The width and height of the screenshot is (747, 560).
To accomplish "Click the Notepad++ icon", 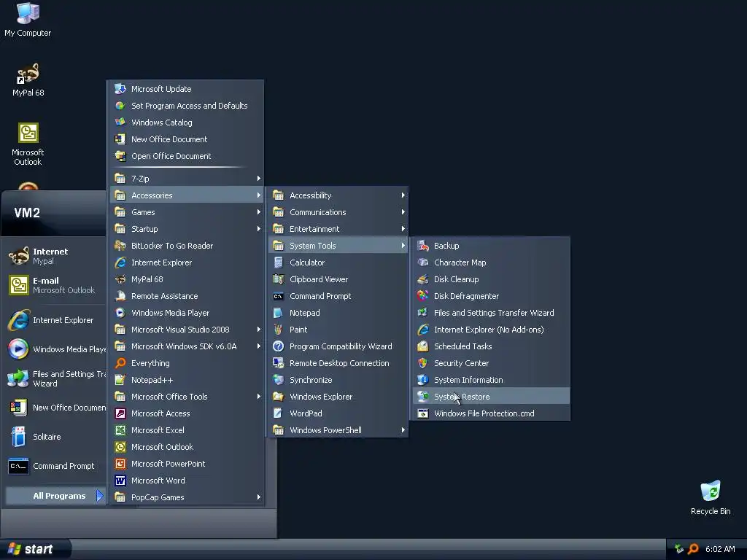I will [120, 379].
